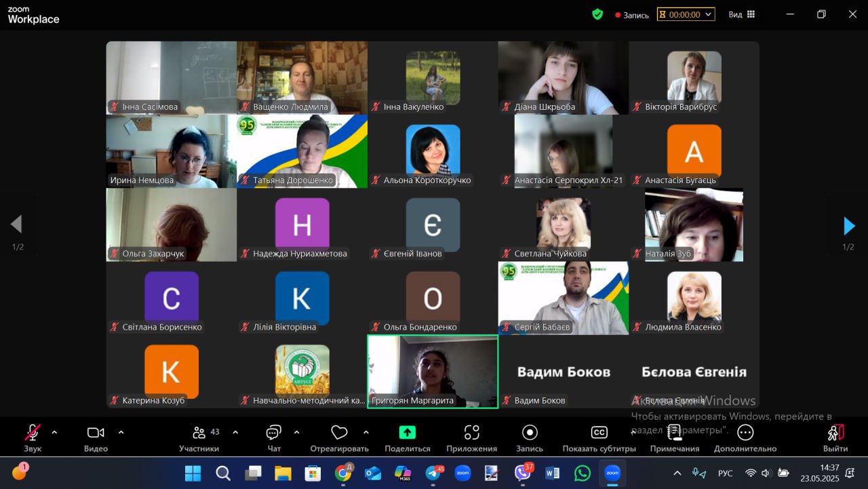Switch РУС keyboard language indicator

[725, 473]
